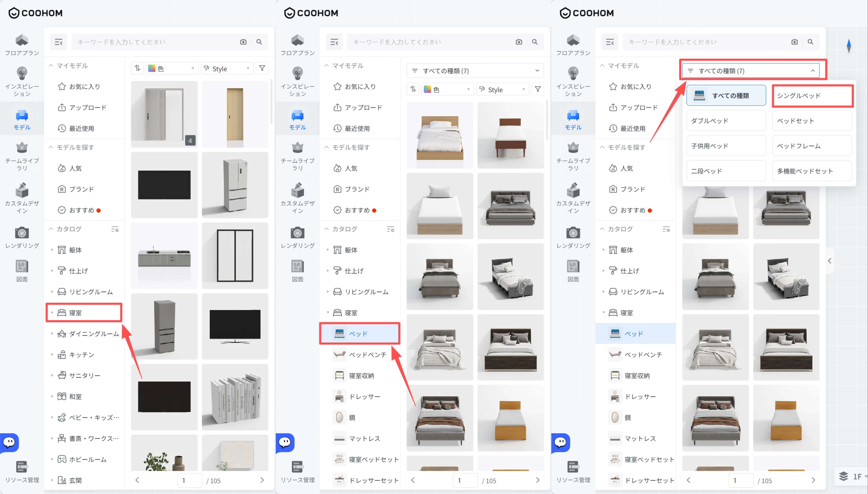Open カタログ settings icon in the left panel

(115, 229)
